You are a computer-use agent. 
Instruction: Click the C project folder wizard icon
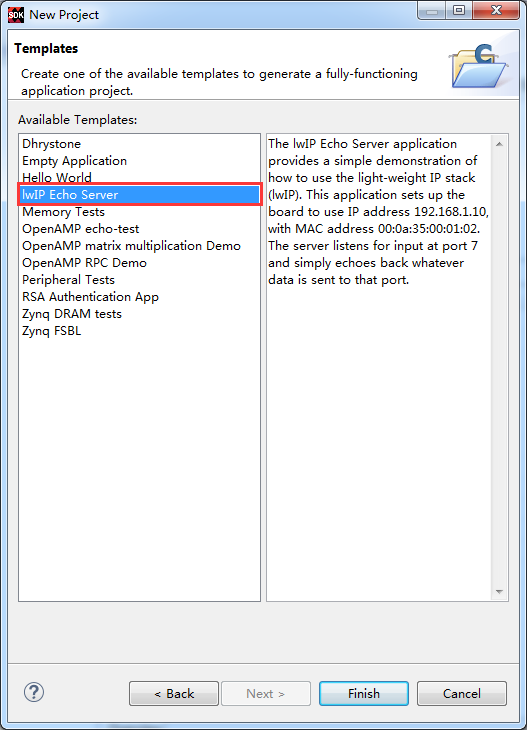coord(479,66)
